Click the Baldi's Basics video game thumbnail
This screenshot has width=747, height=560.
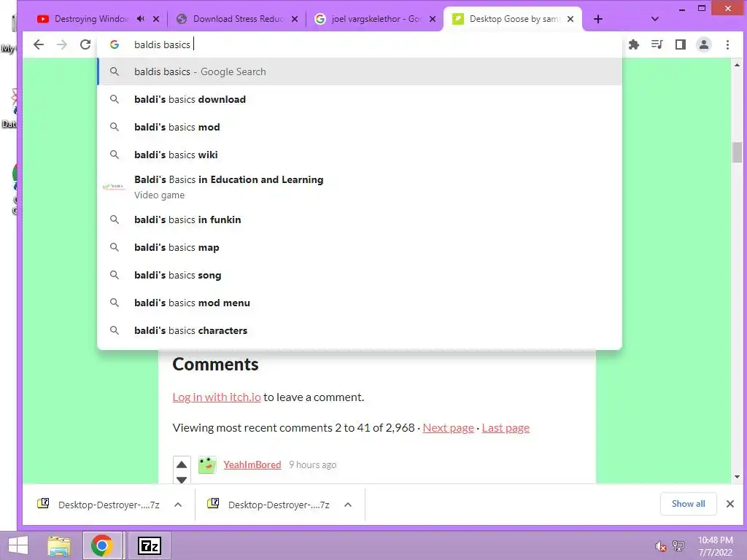[115, 187]
